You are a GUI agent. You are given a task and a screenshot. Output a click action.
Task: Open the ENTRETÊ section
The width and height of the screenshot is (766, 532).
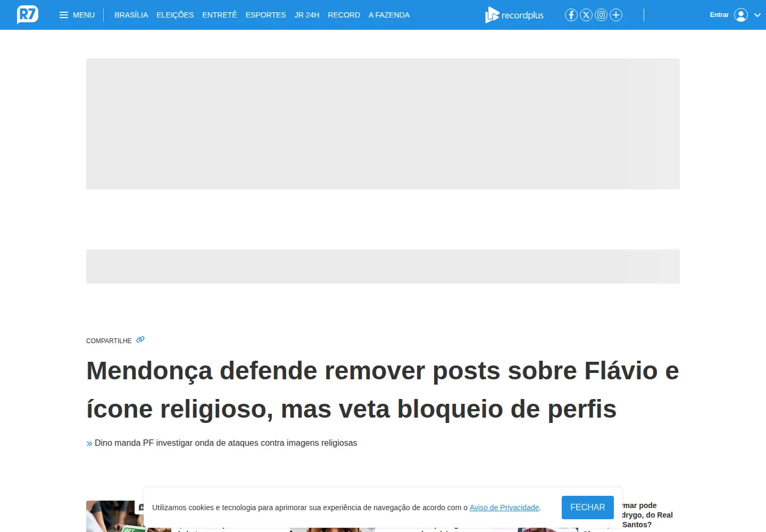tap(220, 15)
